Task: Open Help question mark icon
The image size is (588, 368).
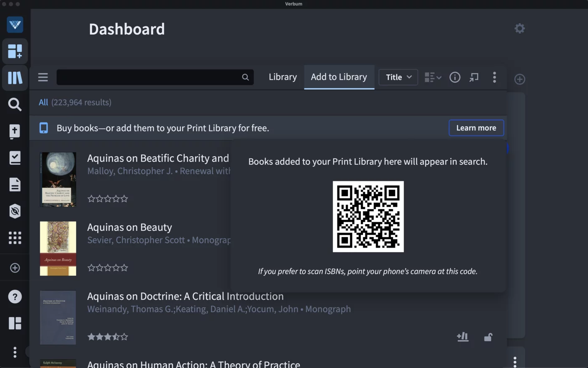Action: [x=15, y=297]
